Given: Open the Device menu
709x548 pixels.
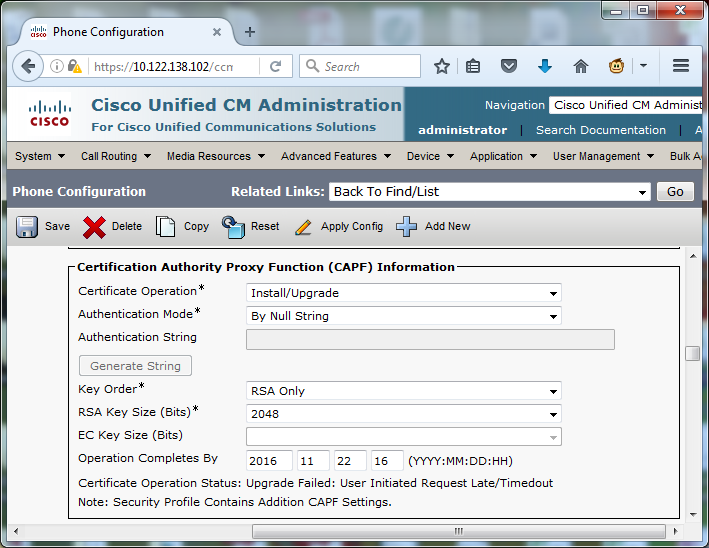Looking at the screenshot, I should [430, 156].
